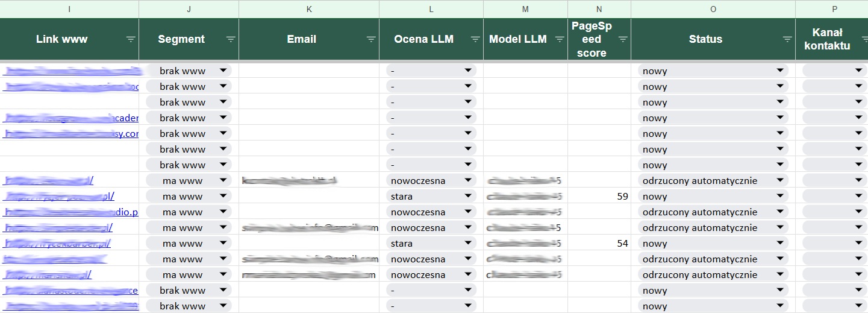The image size is (868, 313).
Task: Select column N letter header
Action: 599,9
